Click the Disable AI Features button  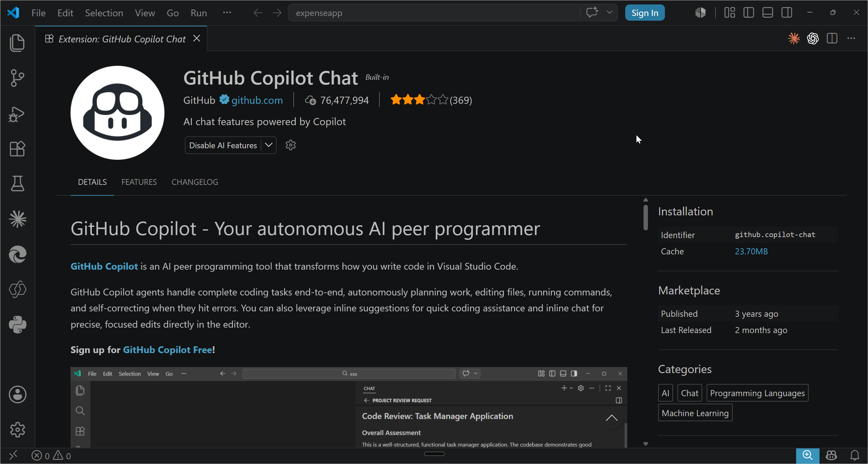click(x=223, y=145)
